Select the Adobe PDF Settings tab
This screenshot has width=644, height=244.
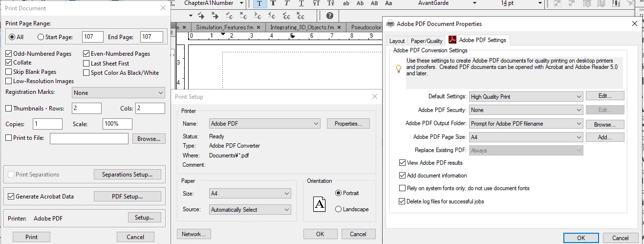tap(478, 40)
